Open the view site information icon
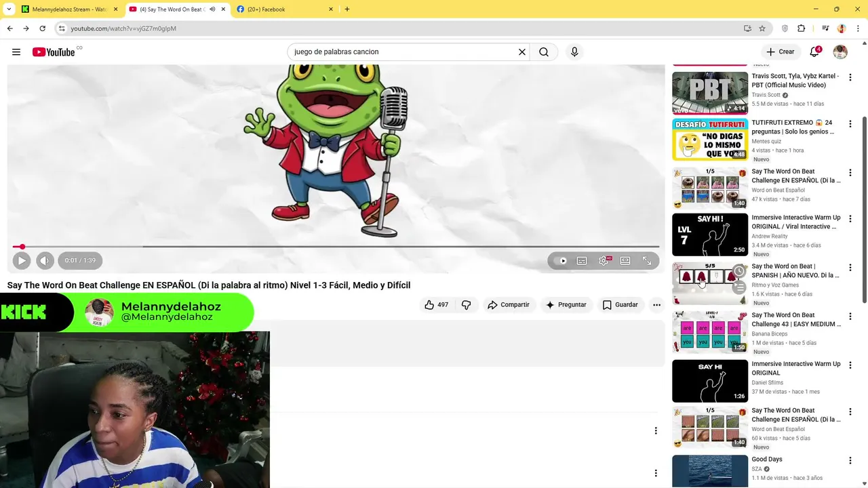 pos(62,28)
